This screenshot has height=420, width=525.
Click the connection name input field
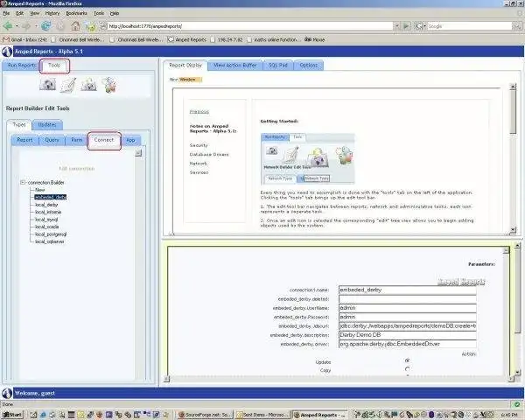[408, 290]
